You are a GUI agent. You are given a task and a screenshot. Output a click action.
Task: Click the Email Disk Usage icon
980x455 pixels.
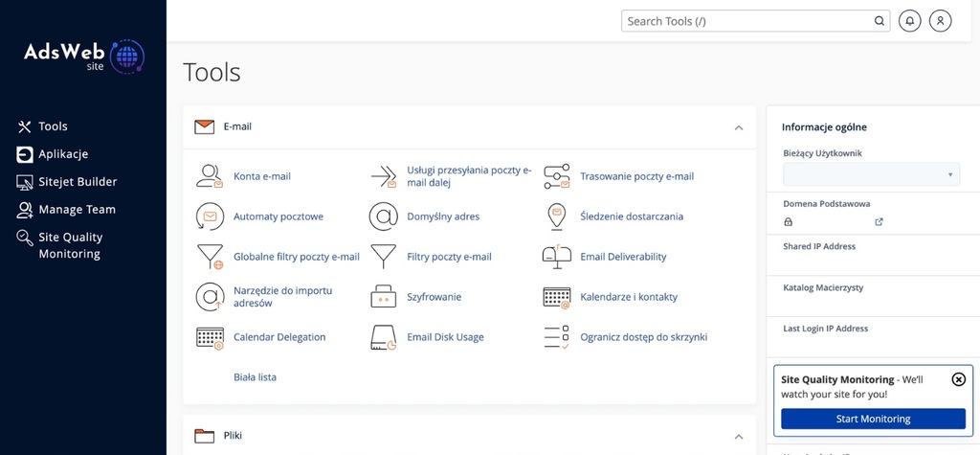383,337
